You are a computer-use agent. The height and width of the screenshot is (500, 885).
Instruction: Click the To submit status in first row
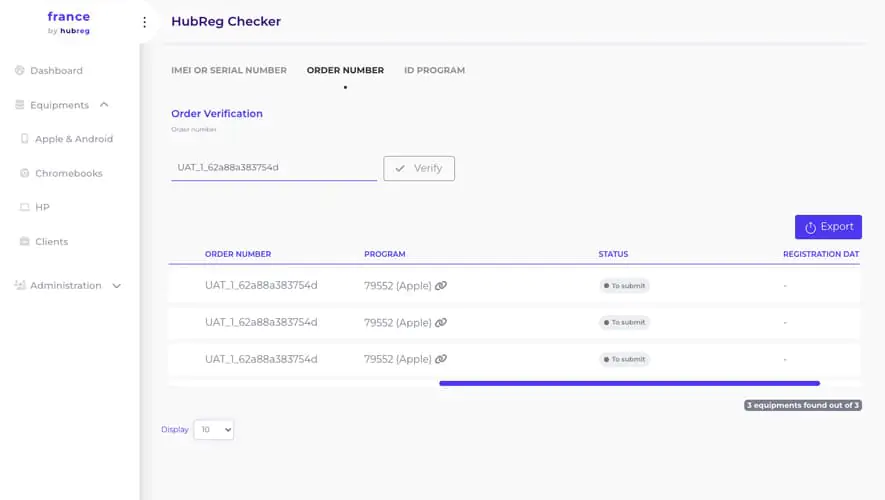pyautogui.click(x=624, y=286)
